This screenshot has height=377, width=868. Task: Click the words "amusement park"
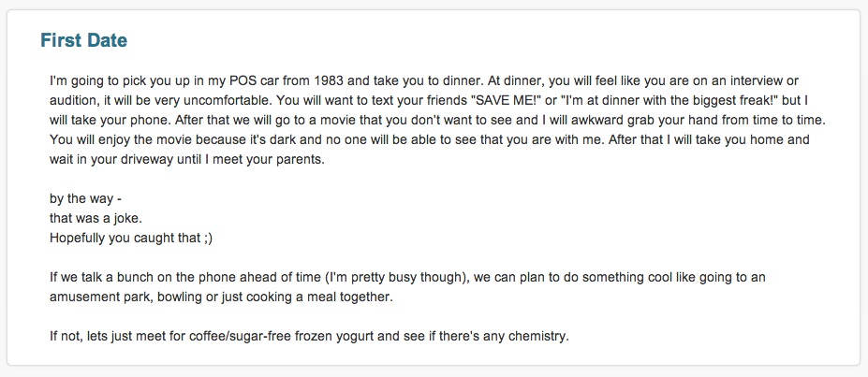coord(100,297)
